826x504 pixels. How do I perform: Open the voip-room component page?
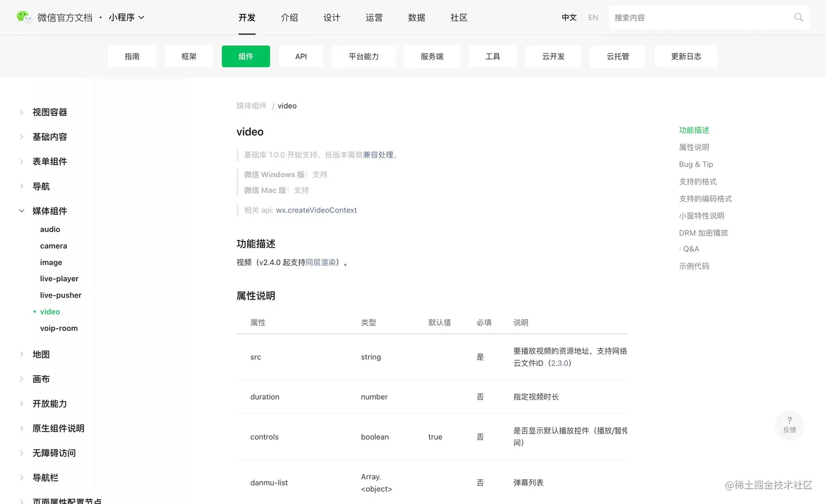pos(58,328)
